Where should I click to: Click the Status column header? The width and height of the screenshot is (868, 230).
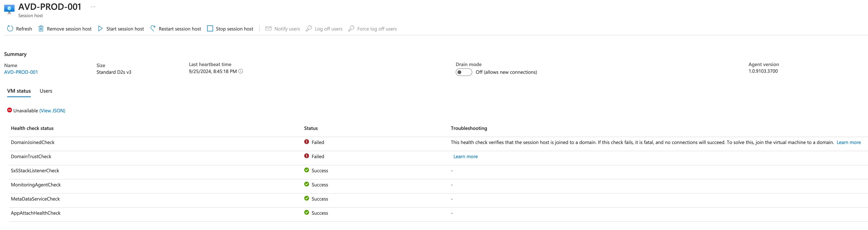(311, 128)
